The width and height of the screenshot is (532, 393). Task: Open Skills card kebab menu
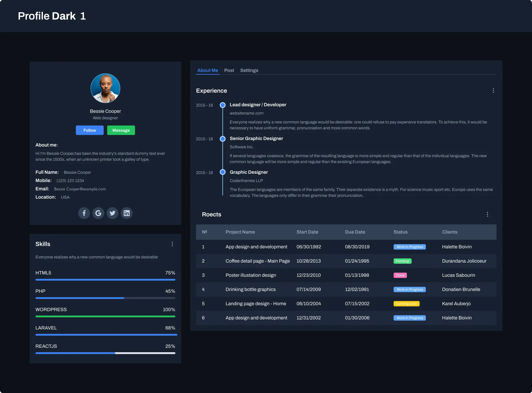(x=172, y=244)
